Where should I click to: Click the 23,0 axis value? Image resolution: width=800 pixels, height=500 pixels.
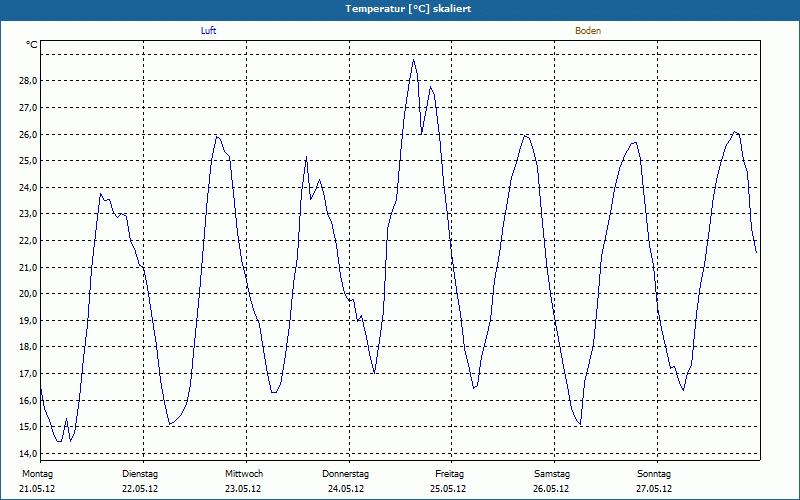tap(29, 214)
